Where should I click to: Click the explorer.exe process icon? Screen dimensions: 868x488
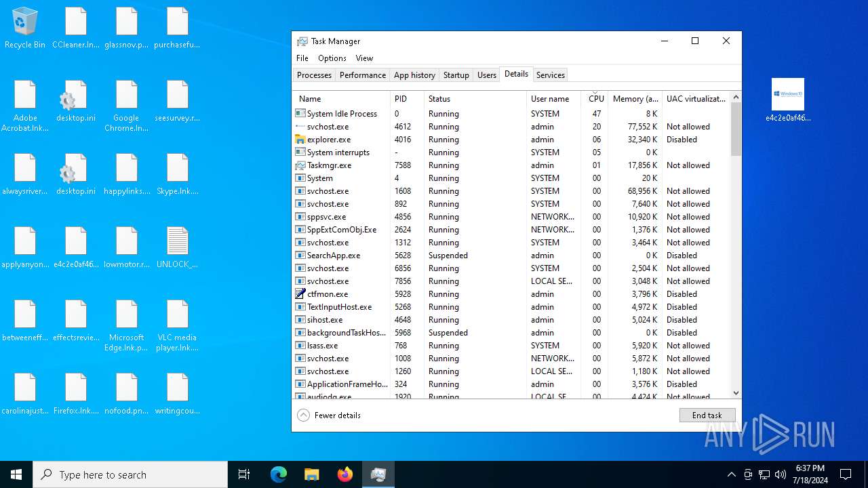click(301, 140)
